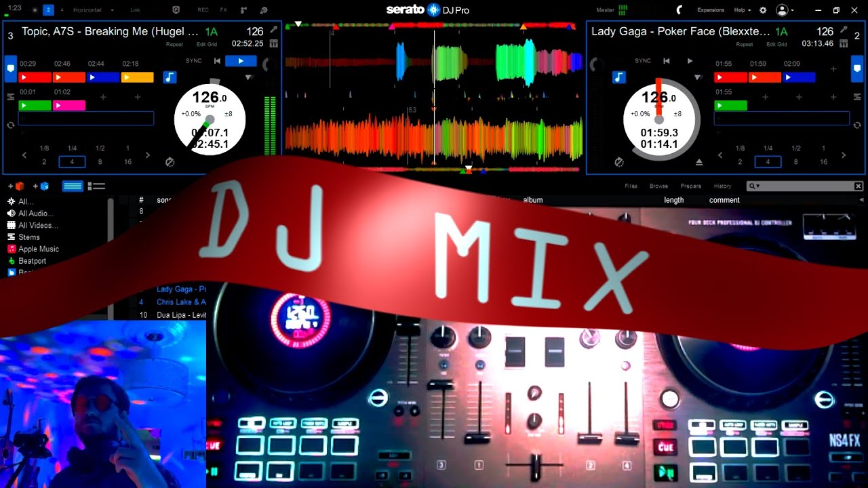The width and height of the screenshot is (868, 488).
Task: Click Edit Grid on right deck
Action: click(776, 44)
